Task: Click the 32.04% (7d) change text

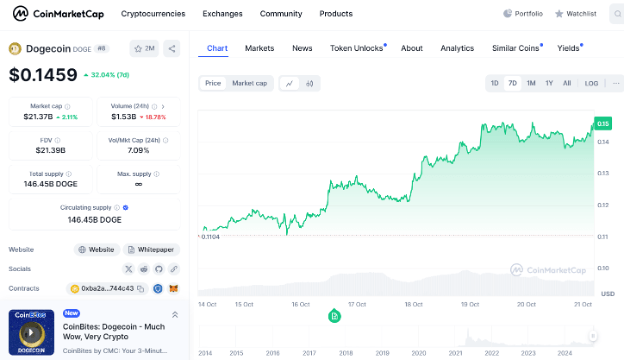Action: 110,75
